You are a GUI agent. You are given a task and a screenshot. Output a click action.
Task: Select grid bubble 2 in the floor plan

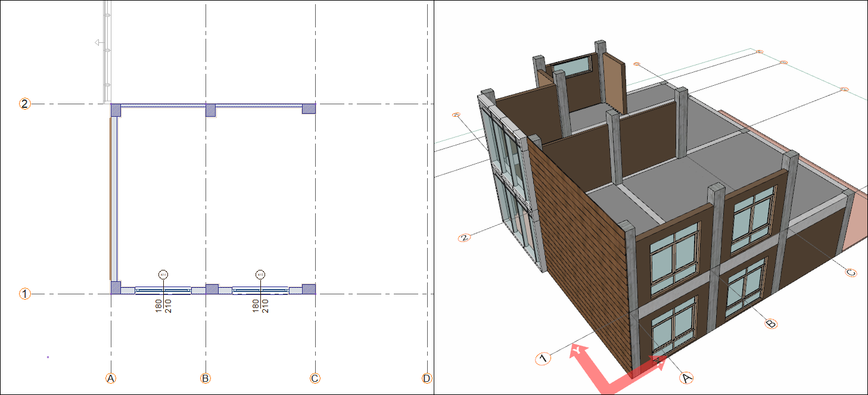[x=24, y=104]
